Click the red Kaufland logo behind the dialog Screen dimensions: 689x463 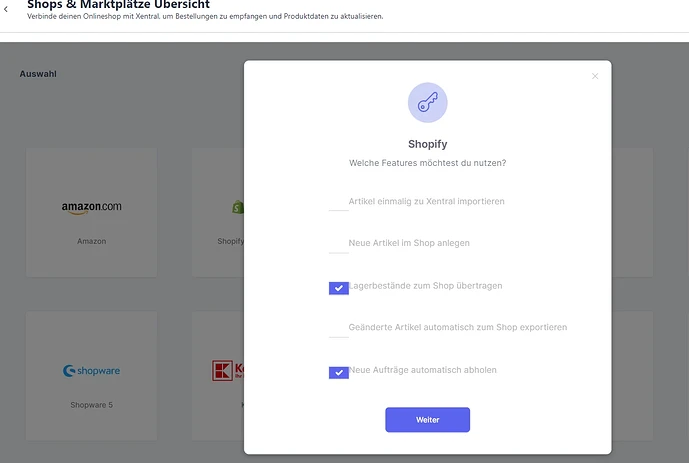pos(227,371)
